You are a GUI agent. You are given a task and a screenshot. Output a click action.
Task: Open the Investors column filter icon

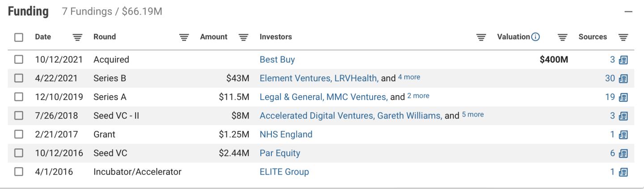(x=481, y=38)
